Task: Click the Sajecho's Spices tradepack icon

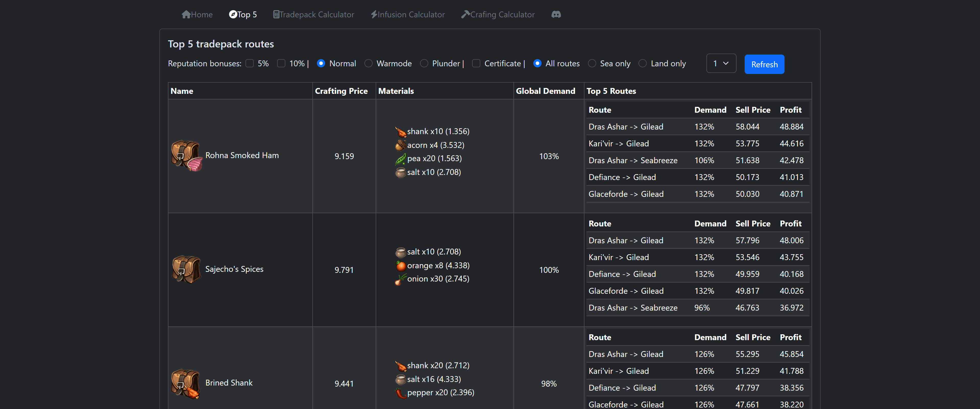Action: point(186,269)
